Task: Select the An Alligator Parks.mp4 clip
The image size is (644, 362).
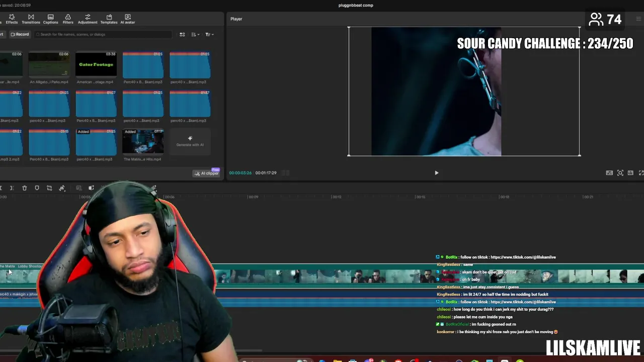Action: click(49, 64)
